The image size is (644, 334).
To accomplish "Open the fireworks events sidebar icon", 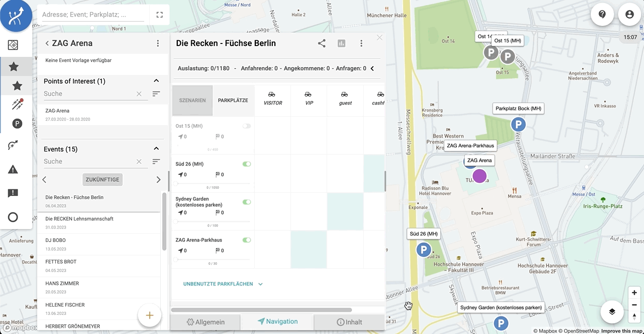I will (x=17, y=104).
